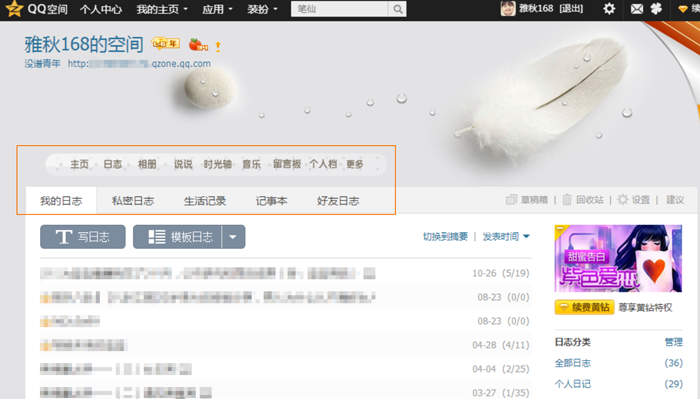Click the yellow diamond icon in top bar
This screenshot has width=700, height=399.
pos(683,9)
